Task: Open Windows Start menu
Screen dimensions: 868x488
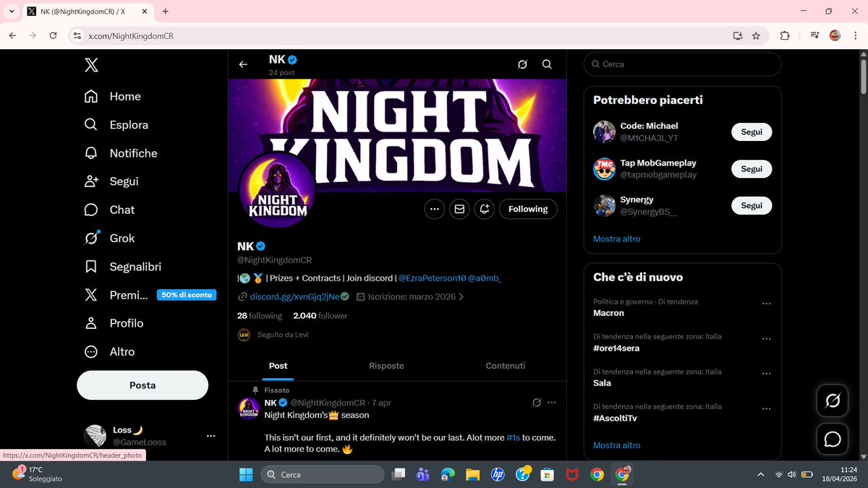Action: pyautogui.click(x=246, y=474)
